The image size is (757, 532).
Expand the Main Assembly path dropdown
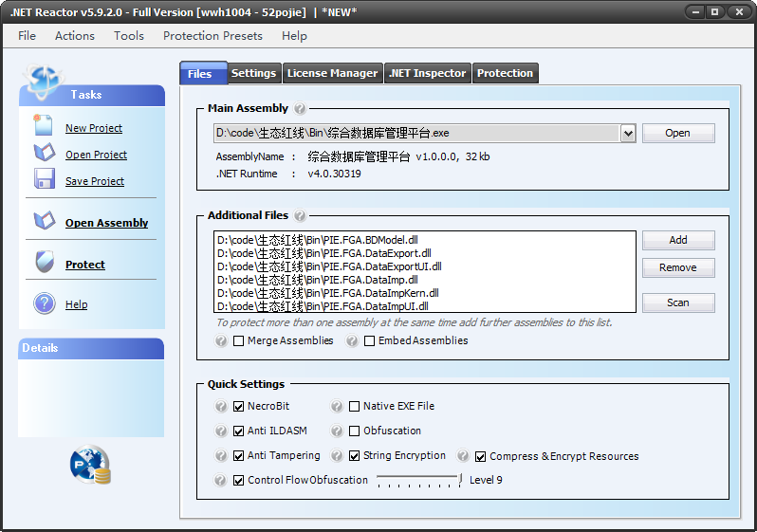click(628, 134)
